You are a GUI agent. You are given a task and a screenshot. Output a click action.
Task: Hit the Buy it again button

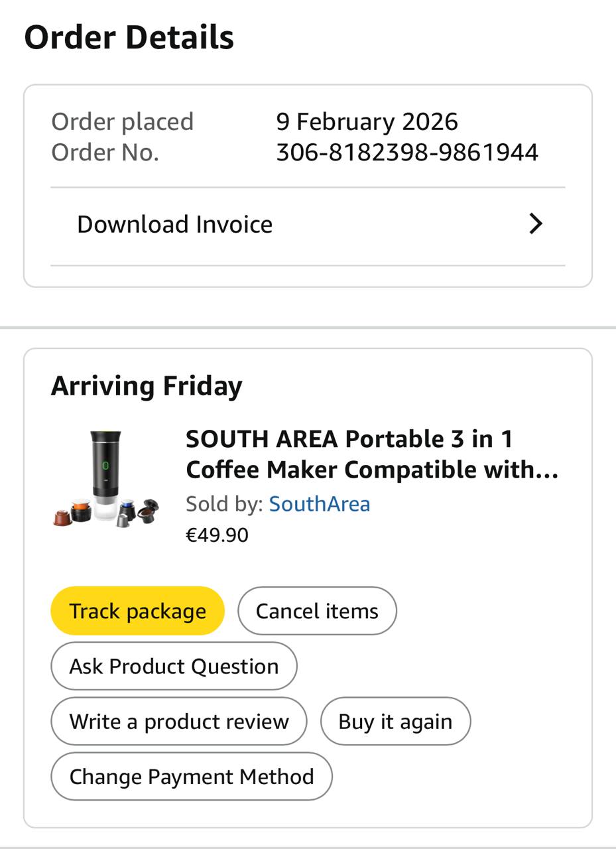(395, 722)
